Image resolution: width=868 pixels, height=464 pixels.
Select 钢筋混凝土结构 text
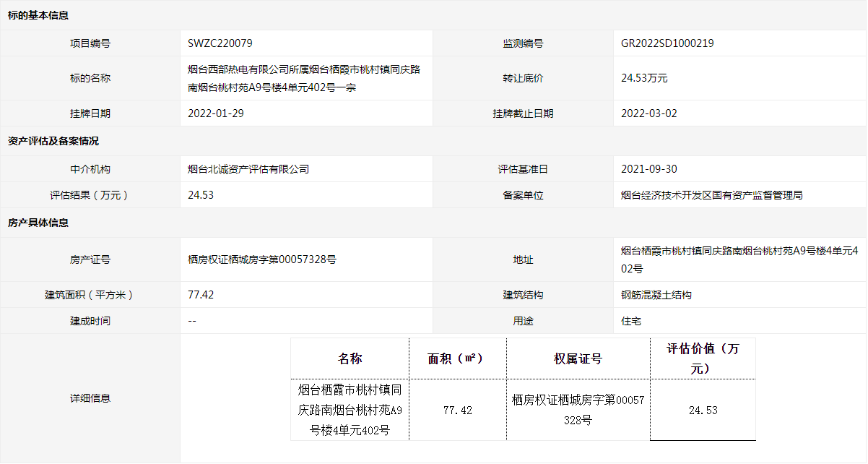click(x=656, y=295)
